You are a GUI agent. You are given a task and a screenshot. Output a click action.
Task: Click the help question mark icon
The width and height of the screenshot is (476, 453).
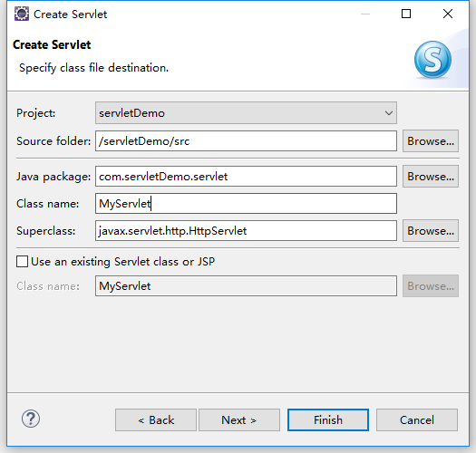pos(31,419)
